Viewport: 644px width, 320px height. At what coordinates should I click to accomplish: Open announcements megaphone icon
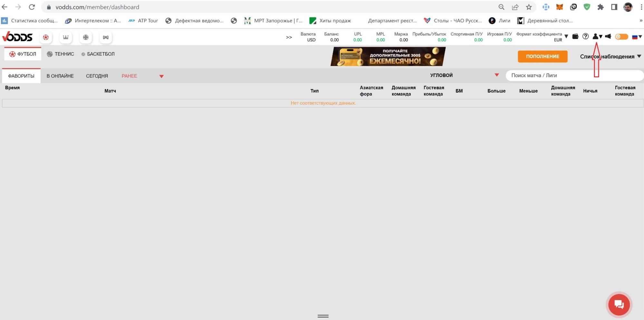click(x=608, y=36)
